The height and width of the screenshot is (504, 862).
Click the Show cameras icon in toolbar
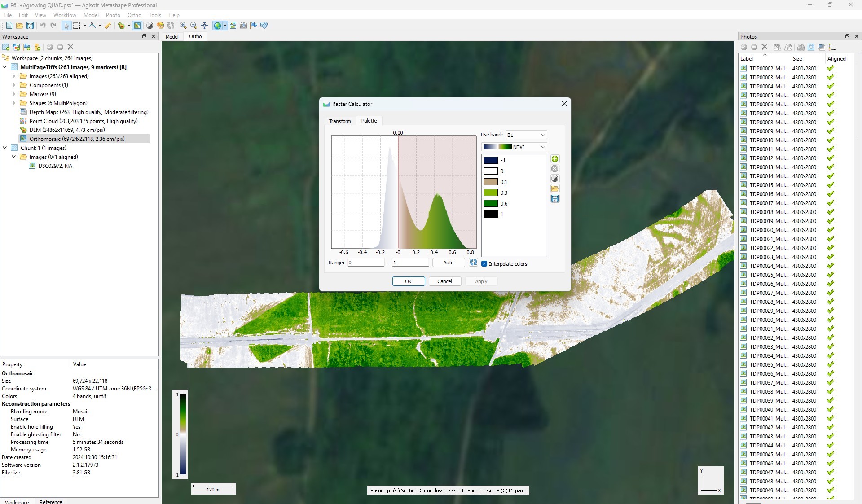243,26
